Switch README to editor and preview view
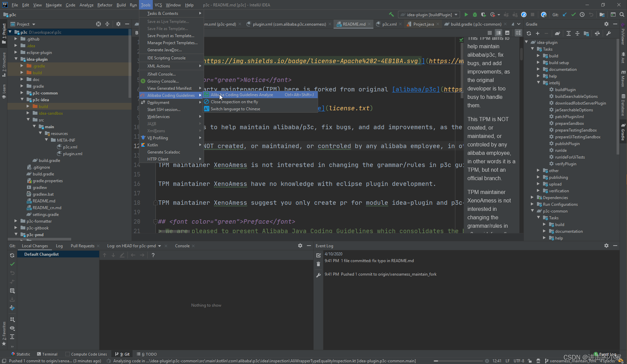 pos(498,33)
